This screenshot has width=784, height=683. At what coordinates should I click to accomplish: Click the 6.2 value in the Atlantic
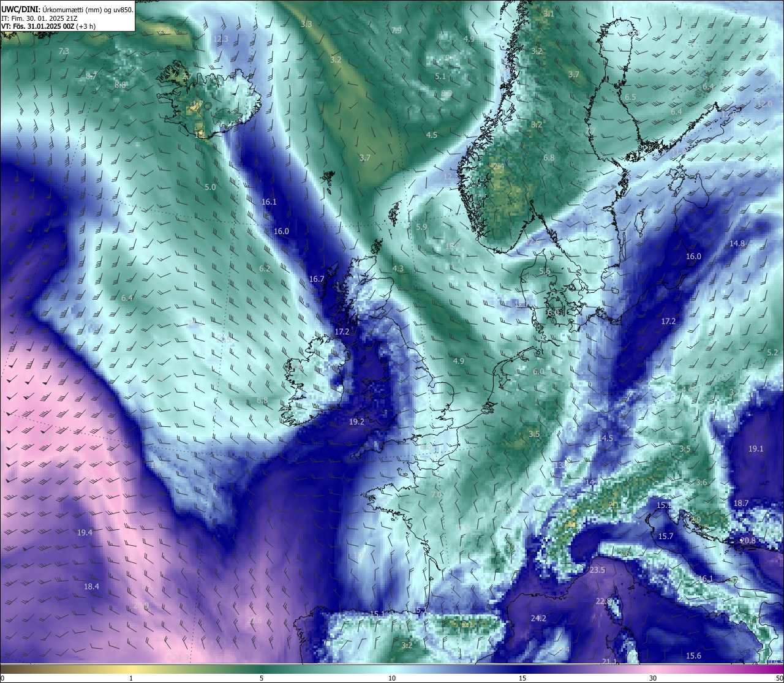click(x=265, y=268)
